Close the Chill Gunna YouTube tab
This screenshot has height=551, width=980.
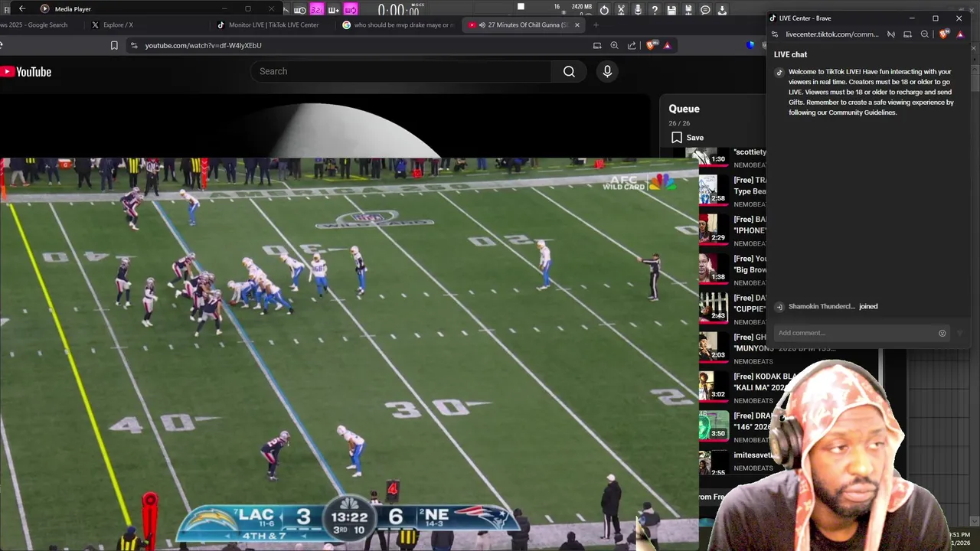pyautogui.click(x=577, y=24)
